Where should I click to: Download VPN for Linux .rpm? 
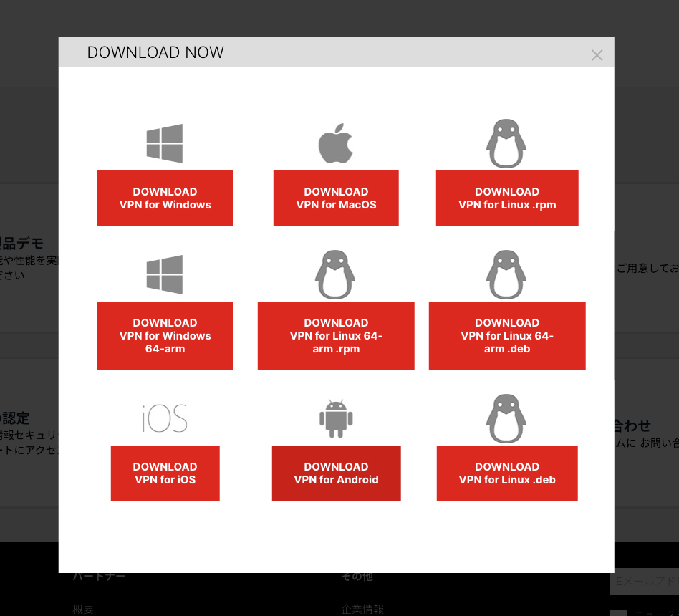click(x=507, y=198)
